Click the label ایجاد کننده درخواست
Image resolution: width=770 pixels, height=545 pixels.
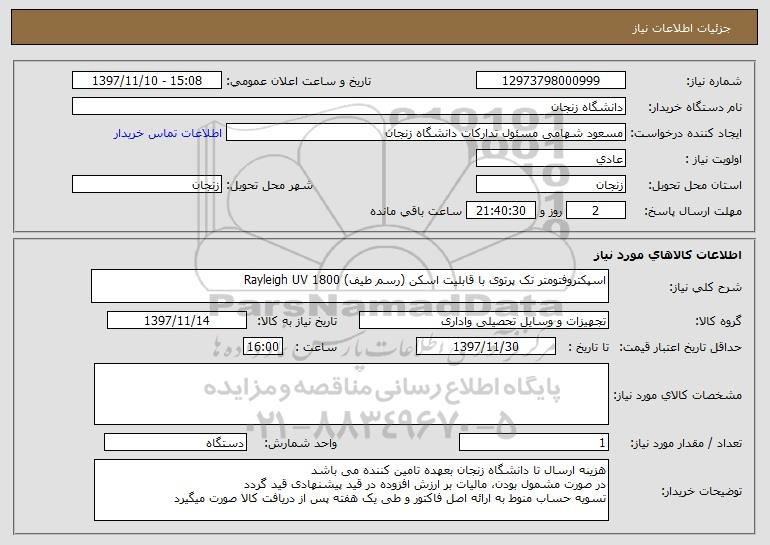tap(686, 133)
